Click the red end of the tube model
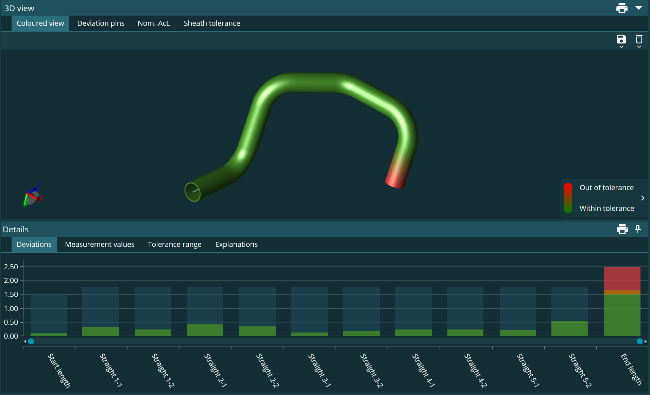Image resolution: width=650 pixels, height=395 pixels. coord(396,177)
